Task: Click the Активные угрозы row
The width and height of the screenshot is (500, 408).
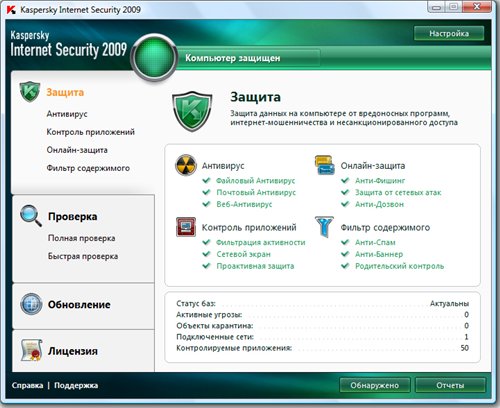Action: click(322, 314)
